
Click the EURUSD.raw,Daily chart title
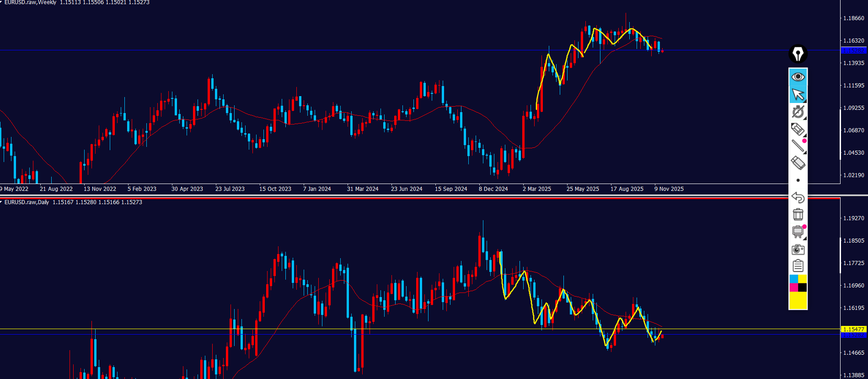(x=27, y=202)
